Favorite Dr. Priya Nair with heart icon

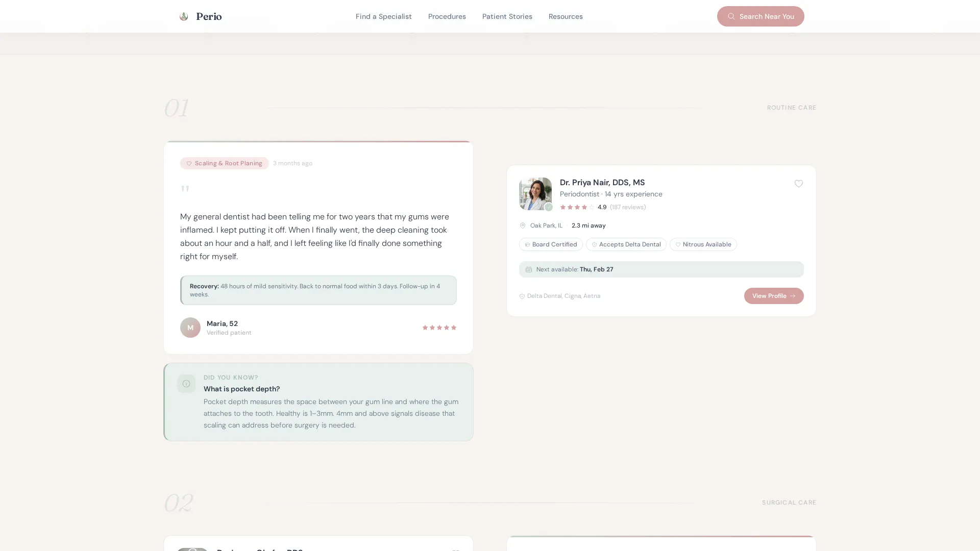[x=798, y=184]
